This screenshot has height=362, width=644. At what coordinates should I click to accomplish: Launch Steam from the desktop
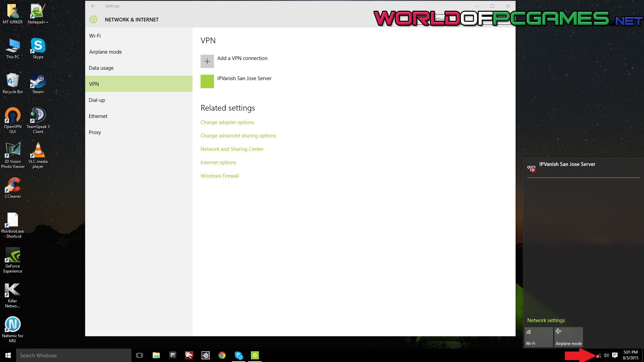tap(38, 84)
